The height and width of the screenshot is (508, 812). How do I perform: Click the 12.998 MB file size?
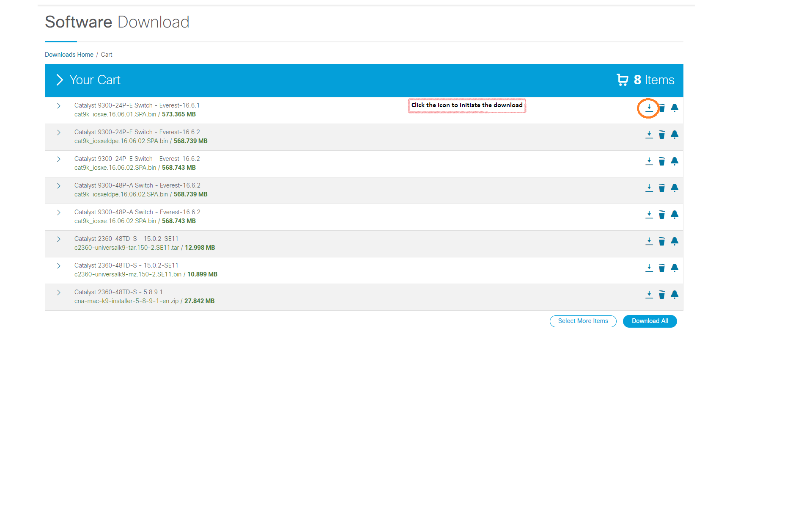point(200,248)
